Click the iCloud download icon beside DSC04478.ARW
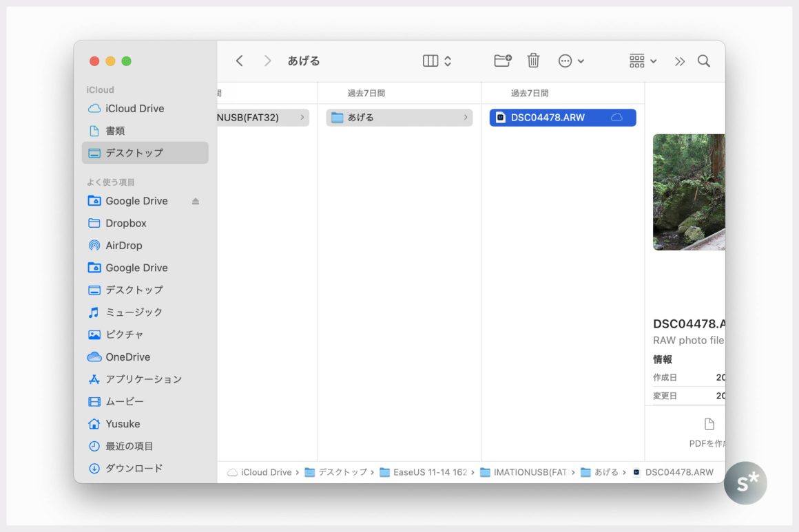This screenshot has height=532, width=799. click(x=616, y=118)
